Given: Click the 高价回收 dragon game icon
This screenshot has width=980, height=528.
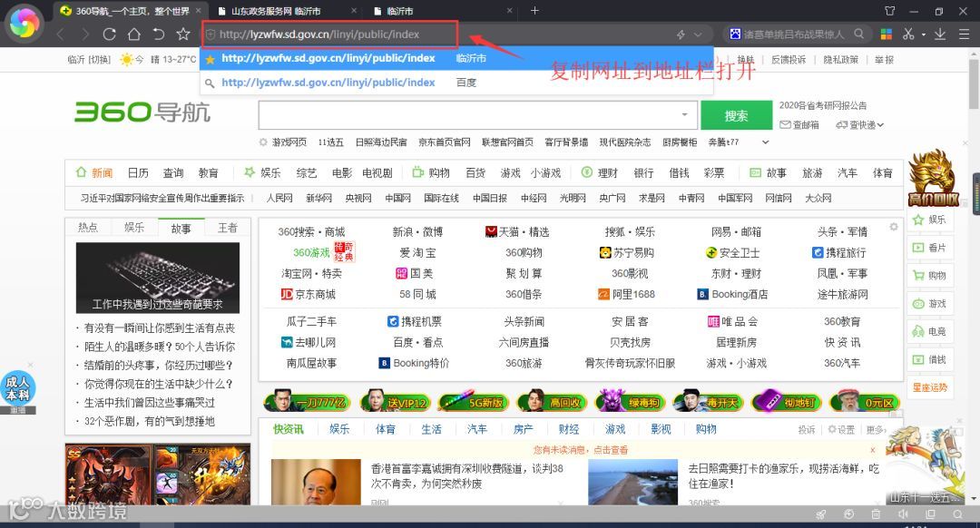Looking at the screenshot, I should click(933, 178).
